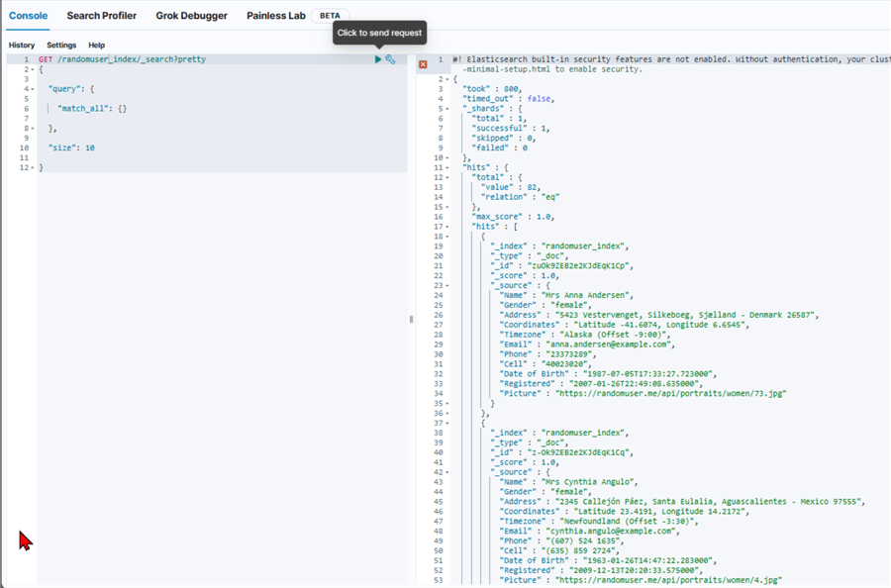Viewport: 891px width, 588px height.
Task: Select the Console tab
Action: [x=29, y=16]
